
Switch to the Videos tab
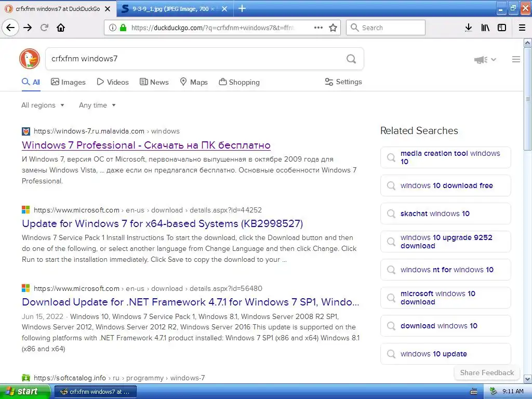[x=113, y=82]
